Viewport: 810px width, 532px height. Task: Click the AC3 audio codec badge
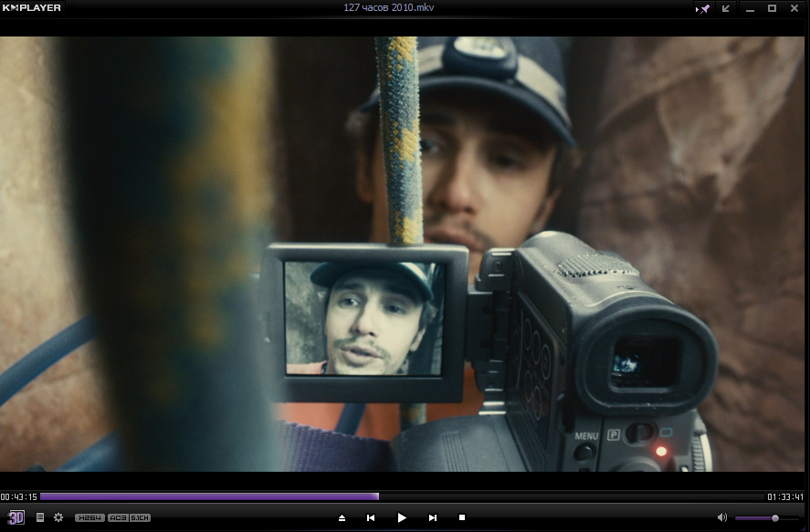(x=118, y=517)
